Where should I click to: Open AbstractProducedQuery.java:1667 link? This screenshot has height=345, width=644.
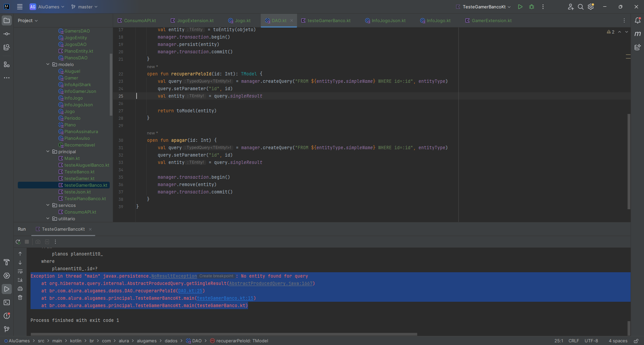tap(271, 283)
